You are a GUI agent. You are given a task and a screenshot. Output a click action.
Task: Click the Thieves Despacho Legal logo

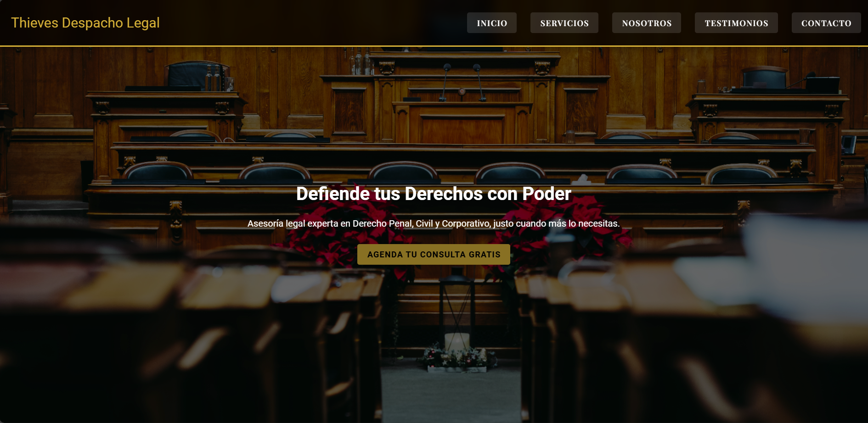click(x=85, y=22)
